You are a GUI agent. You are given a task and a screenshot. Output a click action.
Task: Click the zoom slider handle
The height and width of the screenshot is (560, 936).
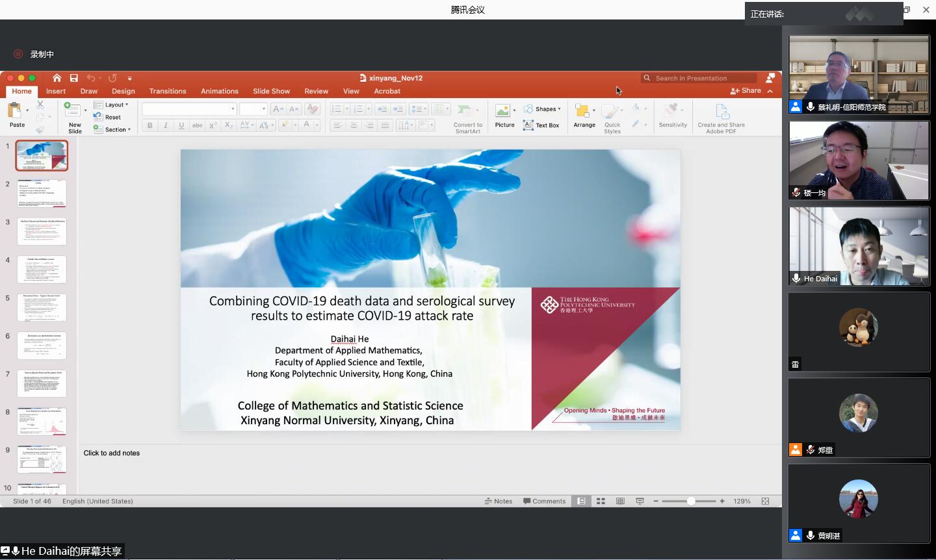[x=691, y=501]
